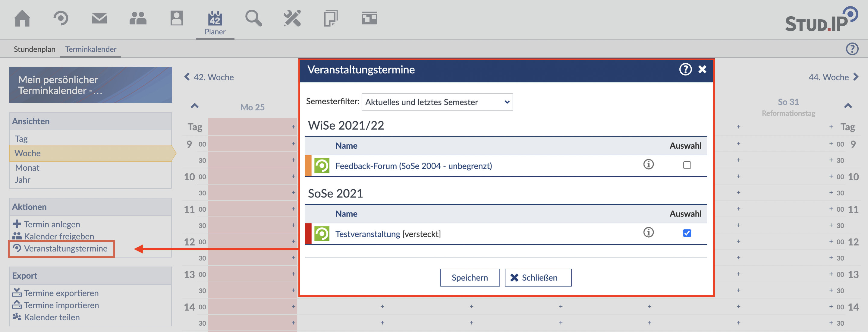Viewport: 868px width, 332px height.
Task: Open the search magnifier icon
Action: point(253,18)
